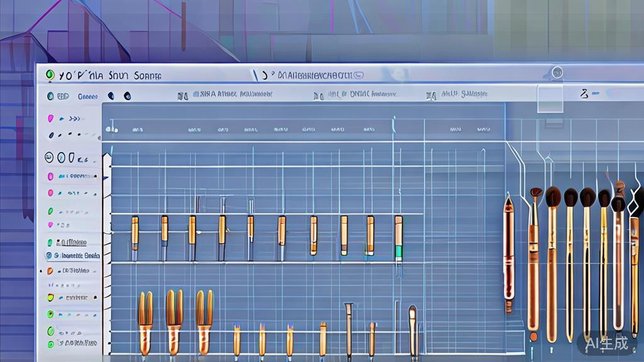Click the first marker on the timeline ruler
Image resolution: width=644 pixels, height=362 pixels.
click(x=112, y=129)
